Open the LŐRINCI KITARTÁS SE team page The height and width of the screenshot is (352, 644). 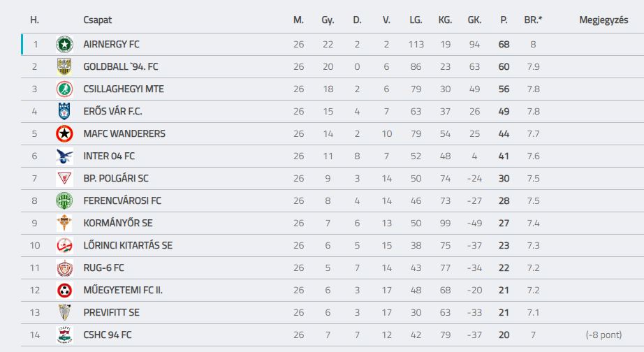tap(128, 245)
